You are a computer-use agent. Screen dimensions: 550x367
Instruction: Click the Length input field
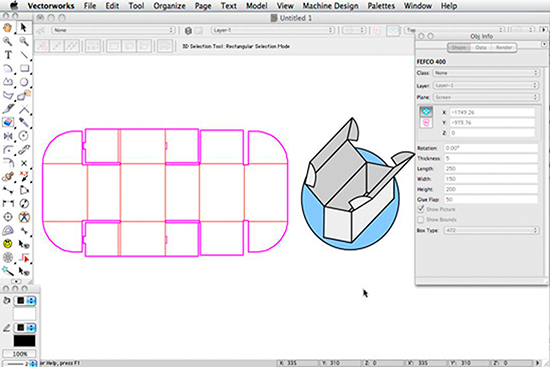(x=491, y=169)
